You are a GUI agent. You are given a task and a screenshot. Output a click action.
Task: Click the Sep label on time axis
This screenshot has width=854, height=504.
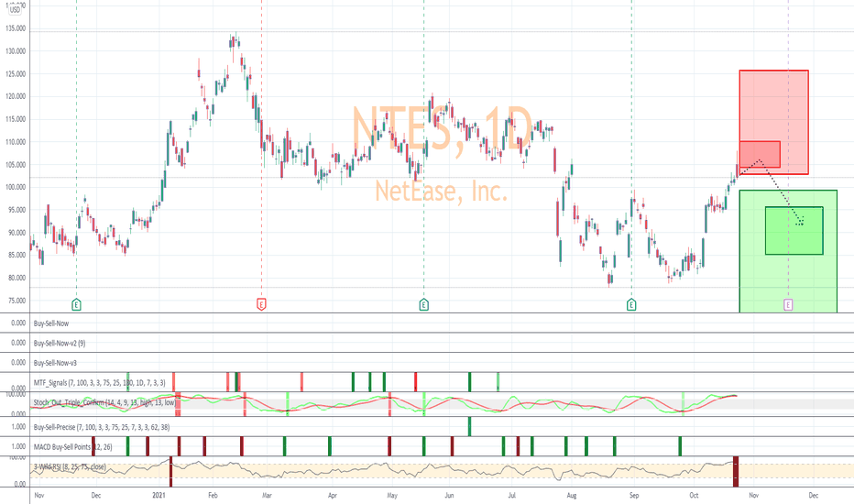click(x=634, y=495)
